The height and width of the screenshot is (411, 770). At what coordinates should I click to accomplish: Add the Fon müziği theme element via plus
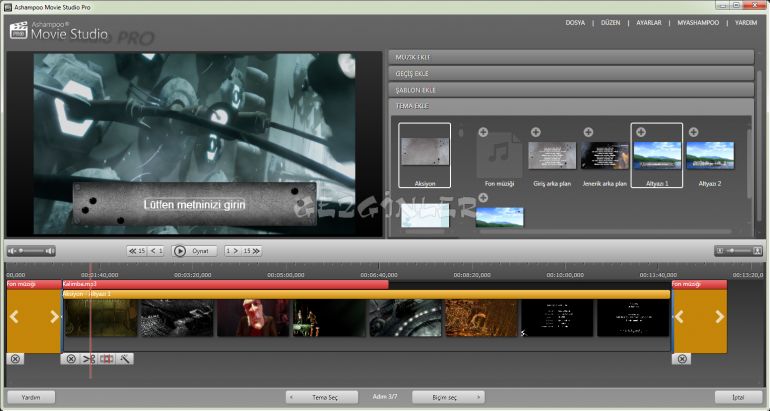pos(483,132)
